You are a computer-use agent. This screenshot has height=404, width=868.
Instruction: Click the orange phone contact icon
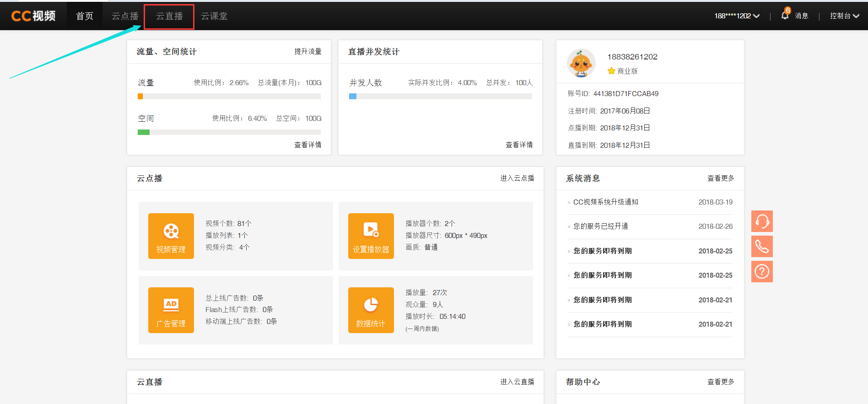(762, 247)
